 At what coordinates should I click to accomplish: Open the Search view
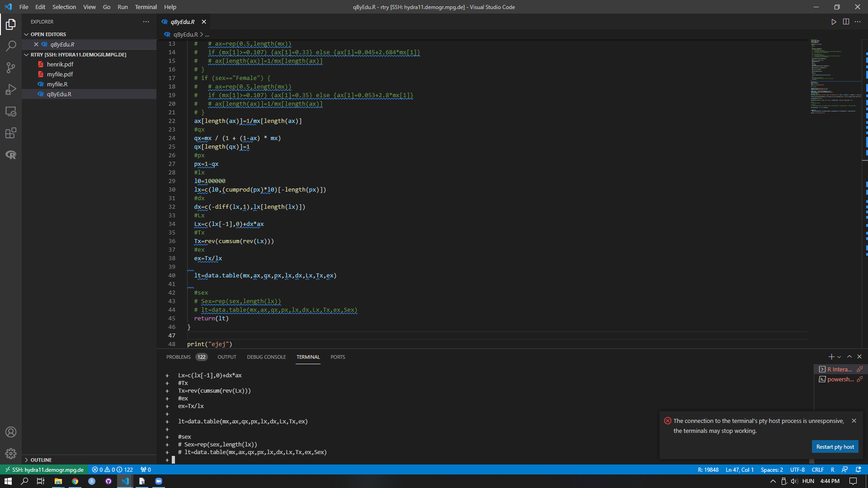pos(11,46)
